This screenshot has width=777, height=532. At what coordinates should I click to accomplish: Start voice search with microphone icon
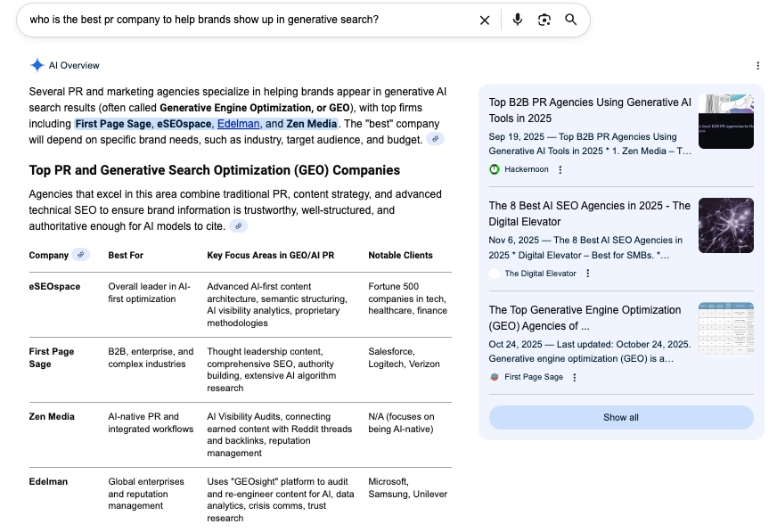[517, 20]
